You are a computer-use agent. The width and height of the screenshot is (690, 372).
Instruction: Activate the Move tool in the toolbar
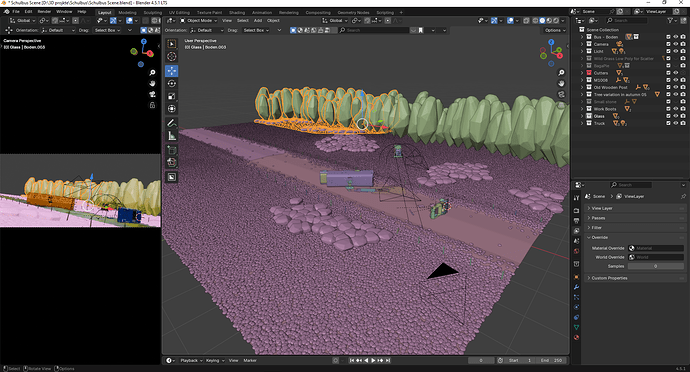click(x=172, y=70)
